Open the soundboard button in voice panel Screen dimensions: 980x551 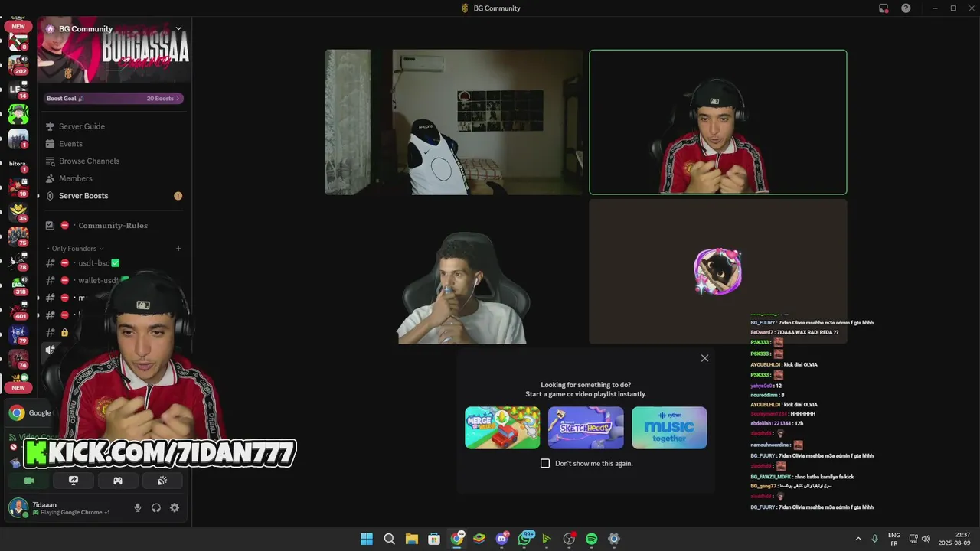pos(162,481)
